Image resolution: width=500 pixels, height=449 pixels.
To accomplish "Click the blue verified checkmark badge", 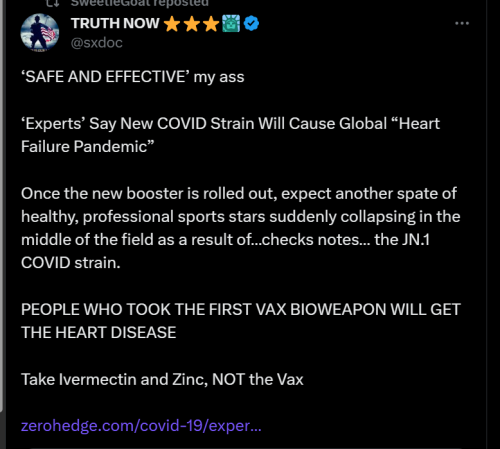I will click(251, 24).
